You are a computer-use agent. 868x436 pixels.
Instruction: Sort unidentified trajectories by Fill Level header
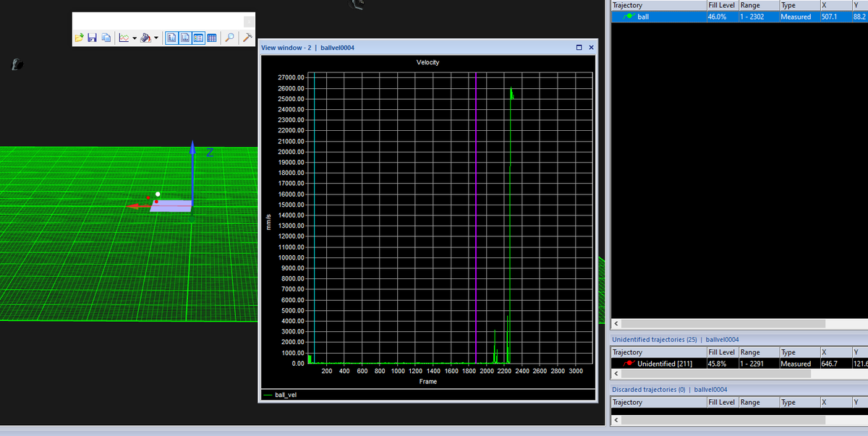click(722, 352)
